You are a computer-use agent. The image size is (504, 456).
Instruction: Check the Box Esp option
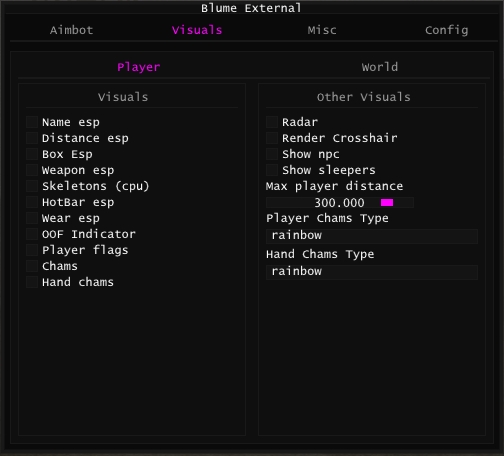coord(32,154)
